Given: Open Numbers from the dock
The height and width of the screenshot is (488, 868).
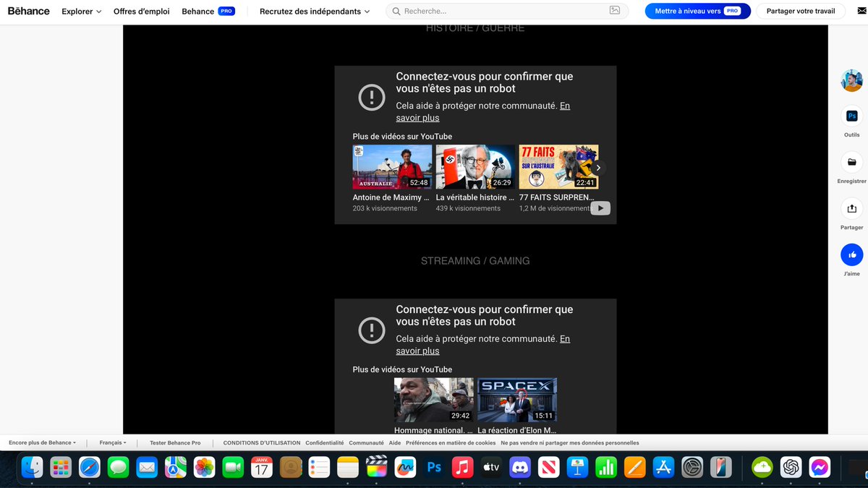Looking at the screenshot, I should click(606, 467).
